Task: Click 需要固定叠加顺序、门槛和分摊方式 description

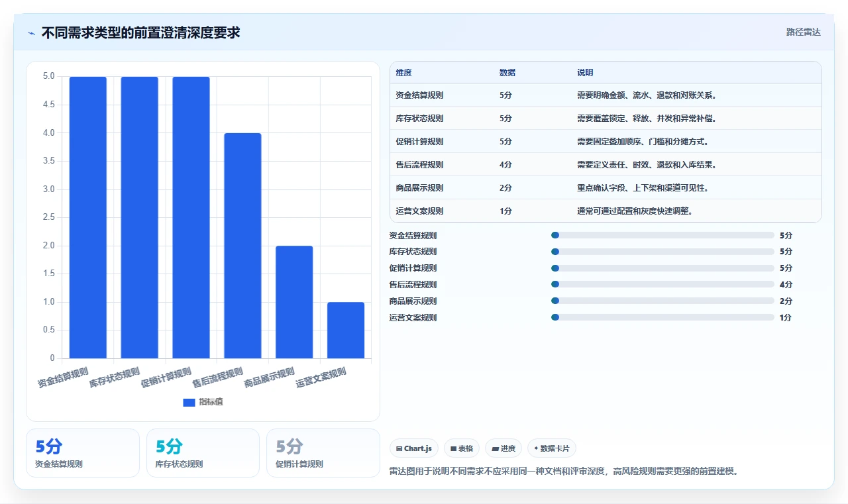Action: coord(643,142)
